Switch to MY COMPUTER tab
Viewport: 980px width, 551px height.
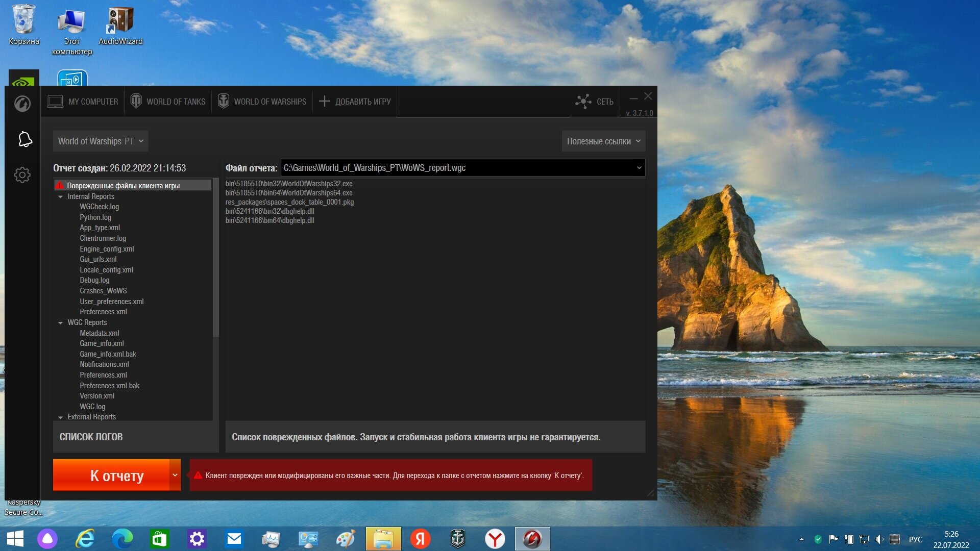[83, 102]
